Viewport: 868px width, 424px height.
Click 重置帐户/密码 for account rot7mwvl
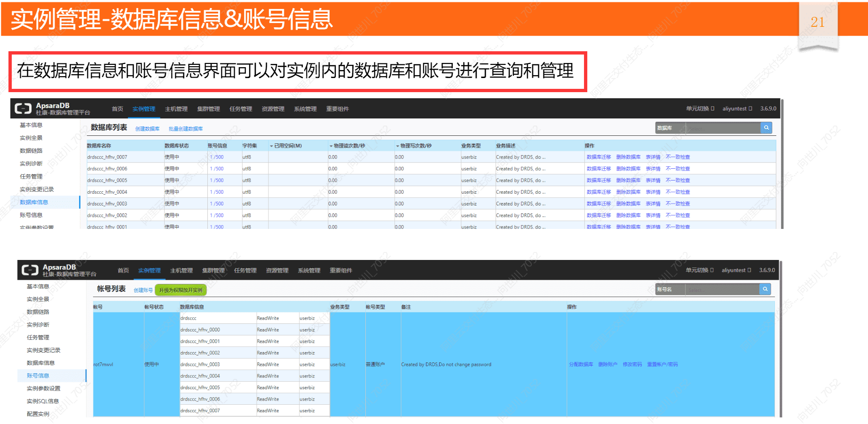[x=662, y=364]
